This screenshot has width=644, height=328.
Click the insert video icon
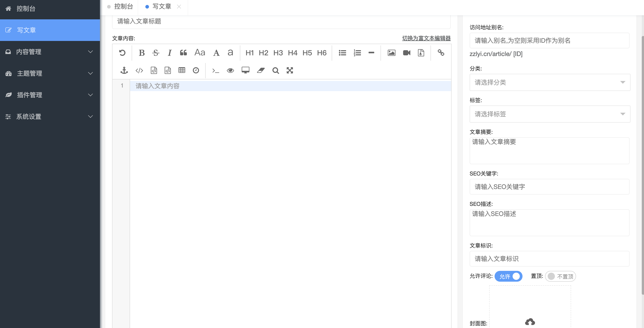407,53
